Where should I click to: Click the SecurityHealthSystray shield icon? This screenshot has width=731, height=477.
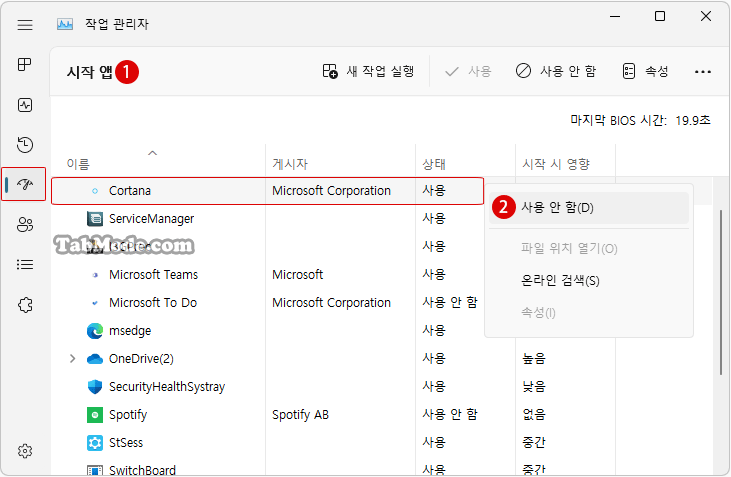[x=95, y=387]
